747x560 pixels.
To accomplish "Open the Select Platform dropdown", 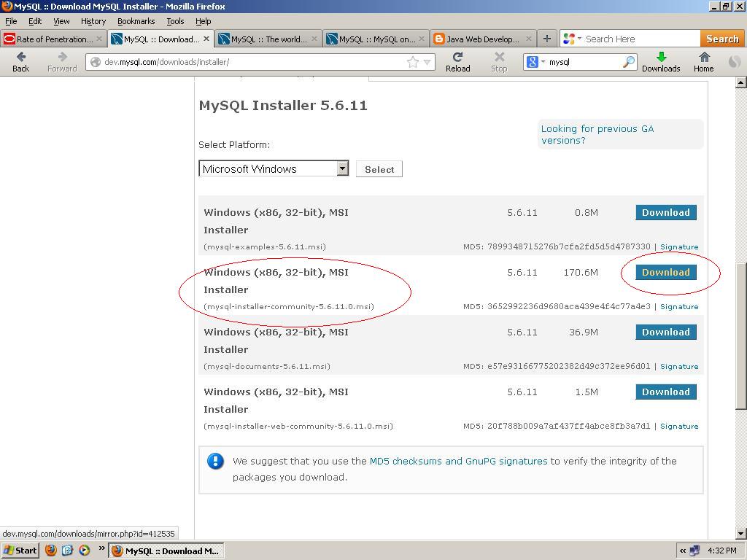I will click(274, 168).
